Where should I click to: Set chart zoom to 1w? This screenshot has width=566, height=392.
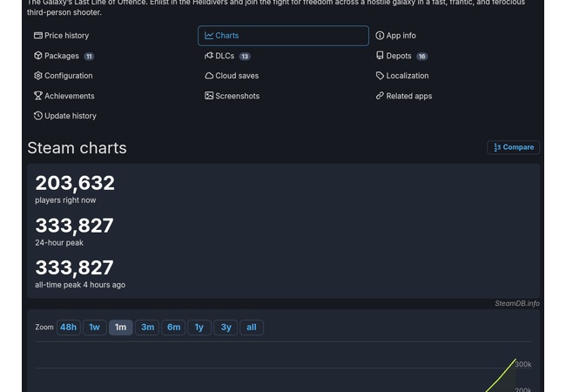click(95, 328)
